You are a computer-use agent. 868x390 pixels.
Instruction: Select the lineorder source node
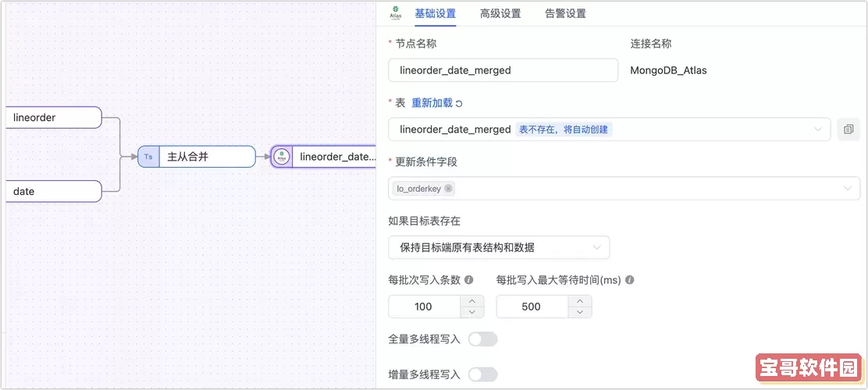point(54,117)
